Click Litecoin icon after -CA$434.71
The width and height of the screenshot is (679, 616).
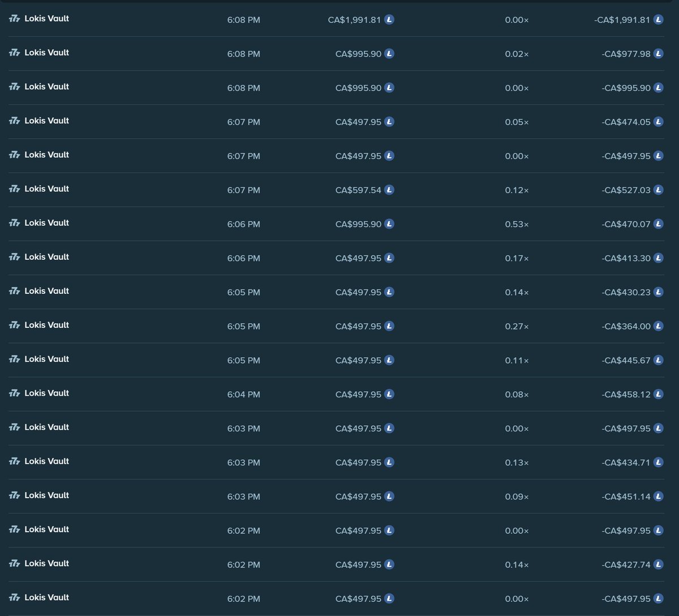(x=658, y=462)
